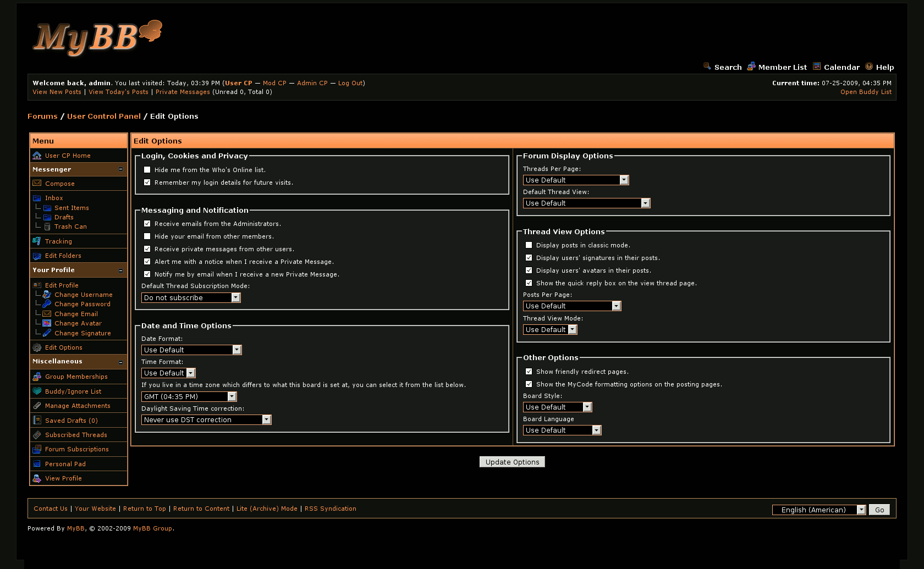Click the Search magnifier icon

[x=707, y=67]
